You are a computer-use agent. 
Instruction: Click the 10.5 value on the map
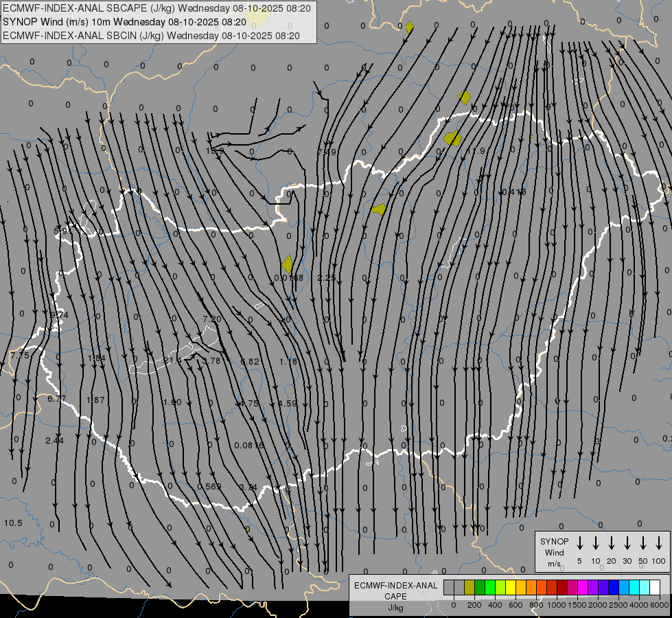(x=13, y=523)
